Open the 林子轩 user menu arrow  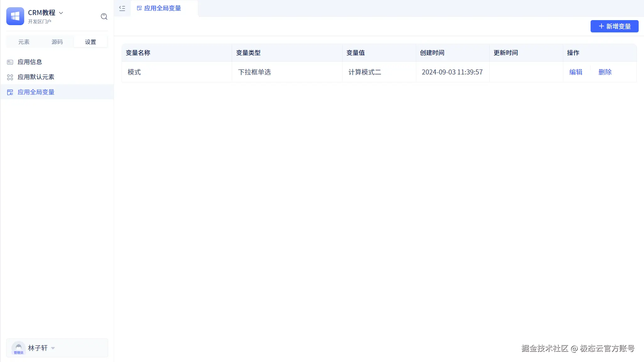(x=53, y=348)
